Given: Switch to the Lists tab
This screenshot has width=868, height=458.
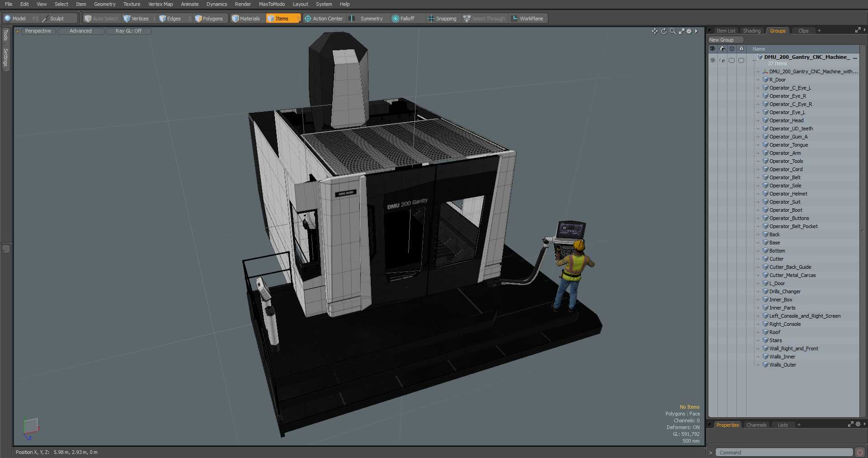Looking at the screenshot, I should click(x=783, y=425).
